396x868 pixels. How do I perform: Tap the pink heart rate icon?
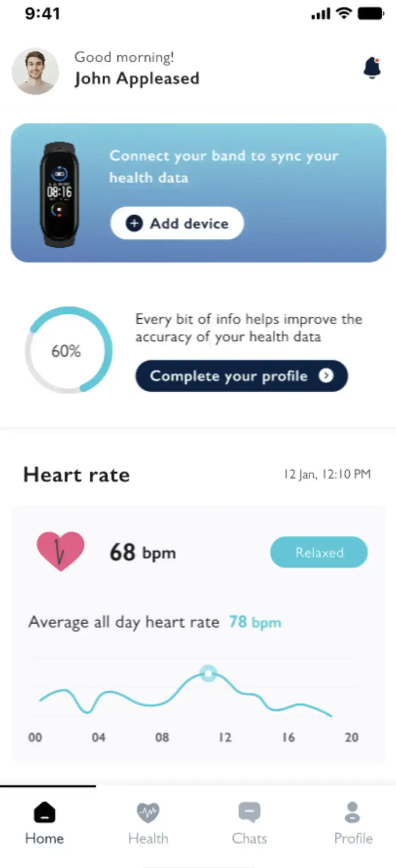click(60, 551)
